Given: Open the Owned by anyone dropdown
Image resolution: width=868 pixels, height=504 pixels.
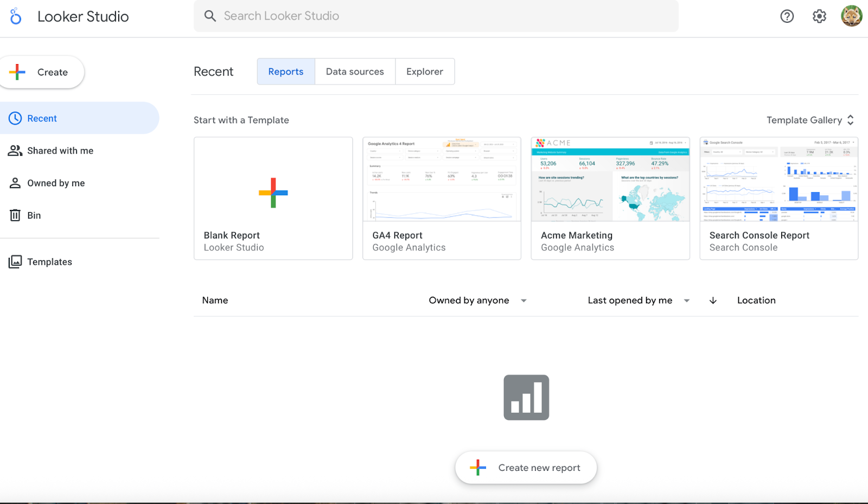Looking at the screenshot, I should coord(478,301).
